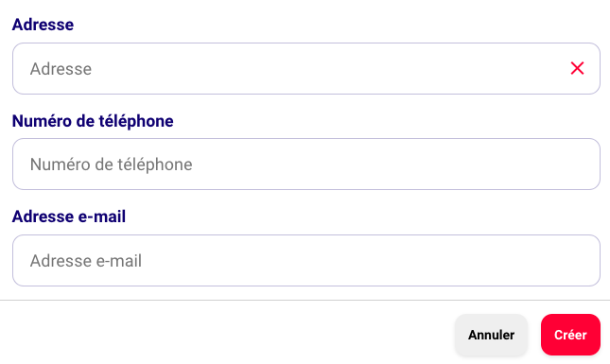Confirm creation with the Créer button

[x=570, y=335]
